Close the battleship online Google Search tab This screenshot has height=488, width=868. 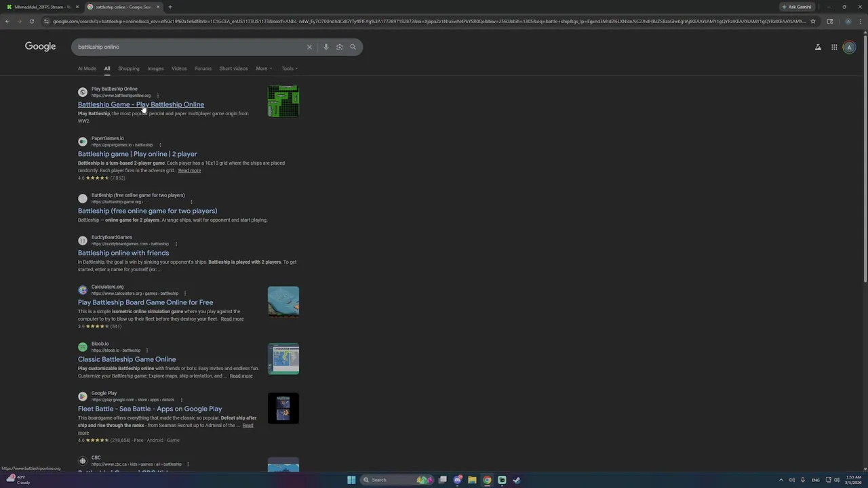158,7
